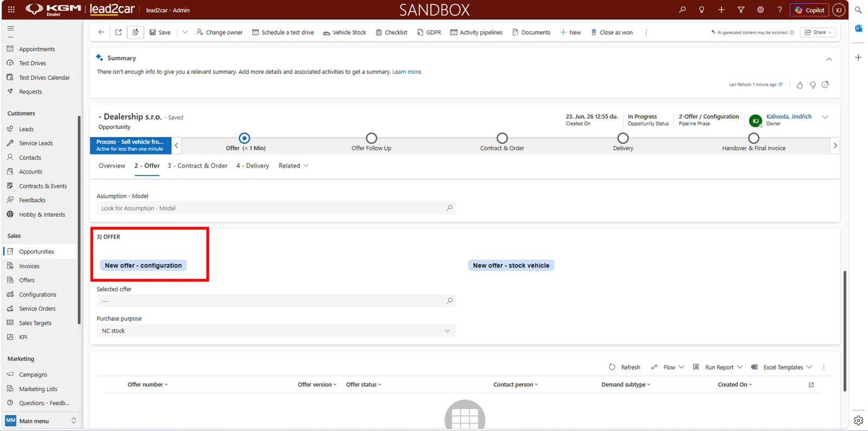Expand the Purchase purpose dropdown
This screenshot has width=868, height=431.
(x=276, y=331)
